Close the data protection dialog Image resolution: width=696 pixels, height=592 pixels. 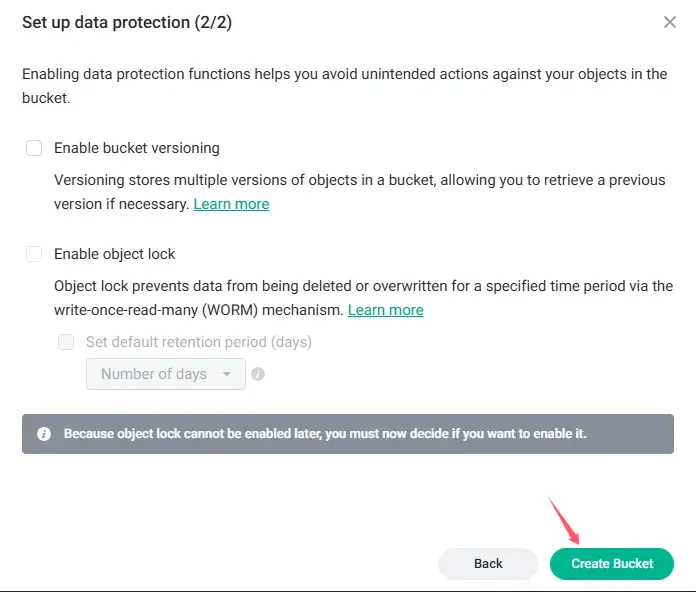point(670,22)
